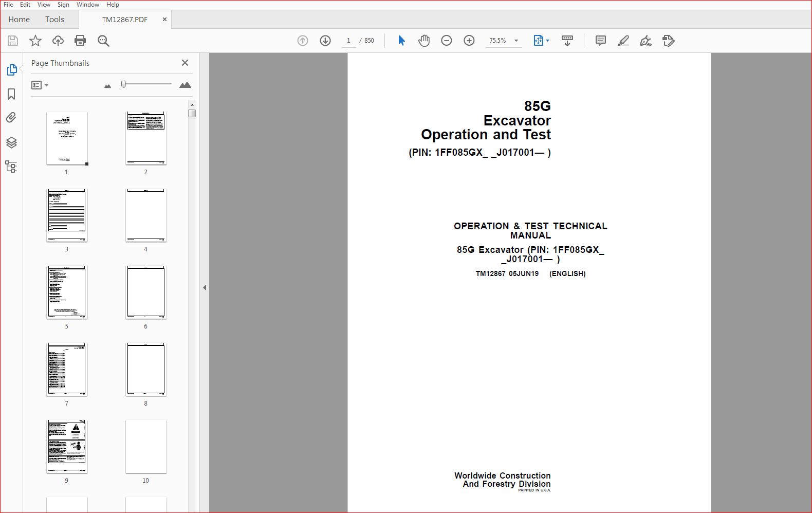Select page 8 thumbnail
The width and height of the screenshot is (812, 513).
point(146,370)
